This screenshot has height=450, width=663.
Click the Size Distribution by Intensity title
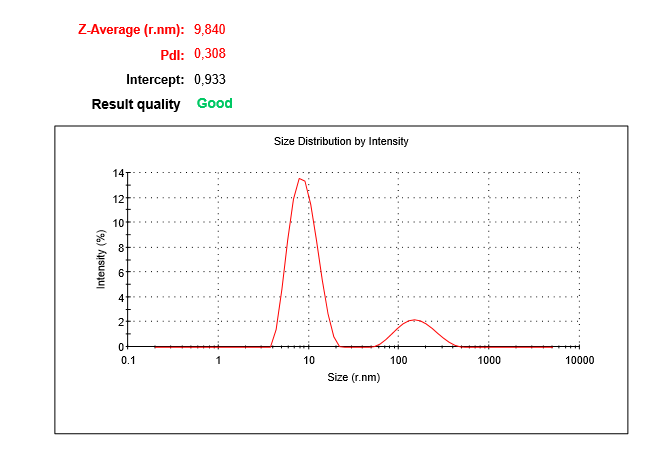tap(341, 142)
